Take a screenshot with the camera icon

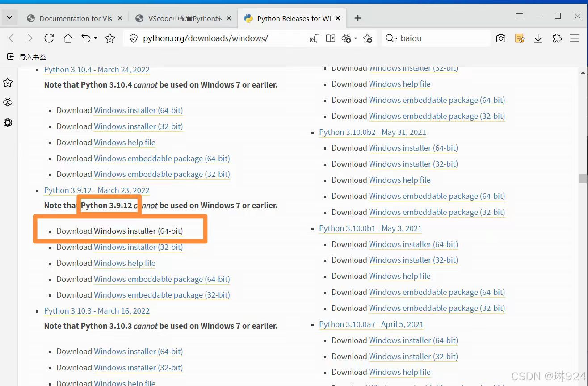[x=500, y=38]
